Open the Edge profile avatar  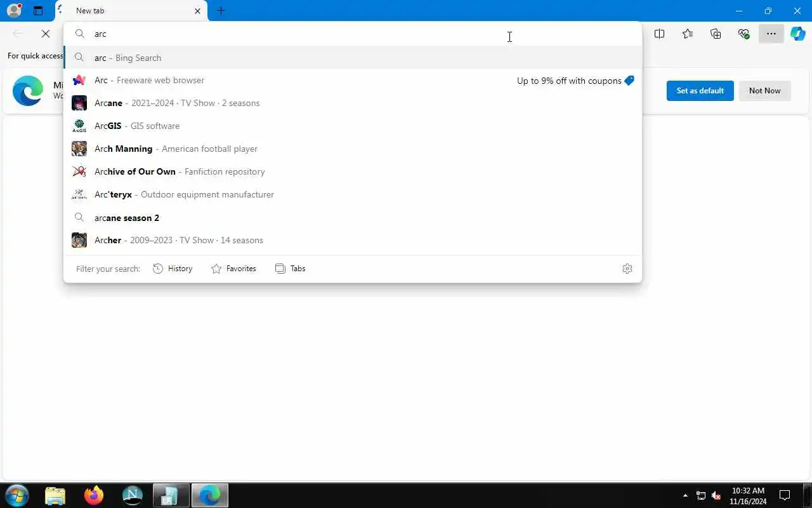tap(14, 10)
